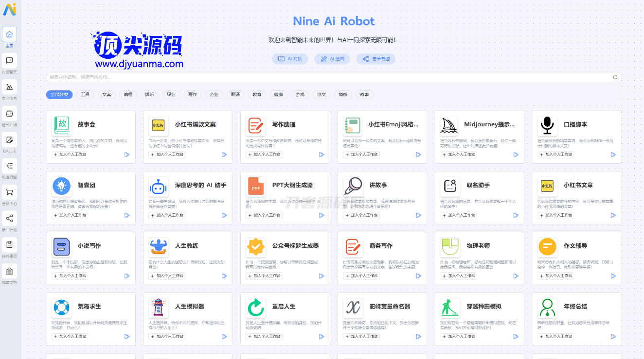This screenshot has height=359, width=644.
Task: Open 待办事项 in sidebar
Action: pyautogui.click(x=9, y=245)
